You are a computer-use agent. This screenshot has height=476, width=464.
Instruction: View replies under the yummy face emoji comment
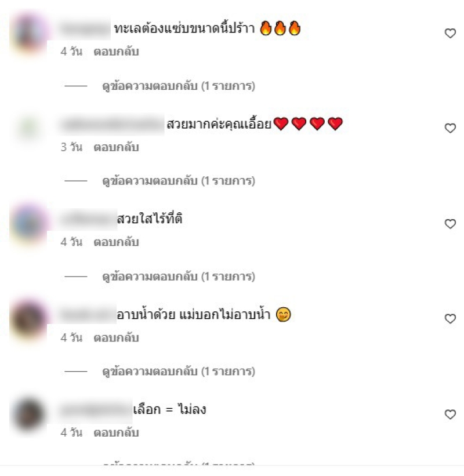(179, 372)
